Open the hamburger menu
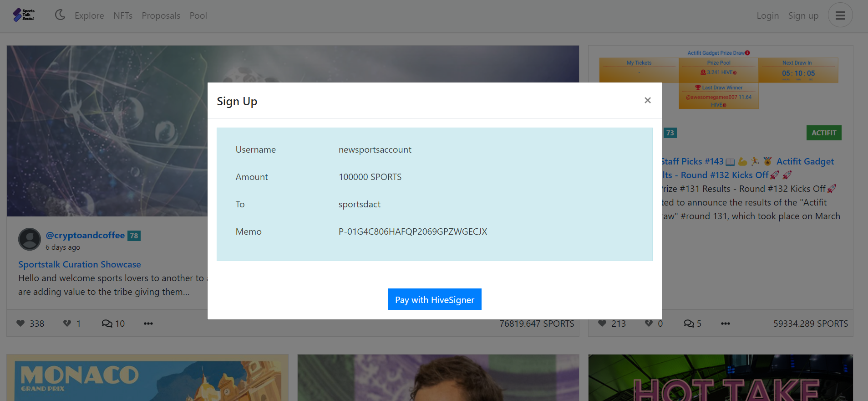 840,15
